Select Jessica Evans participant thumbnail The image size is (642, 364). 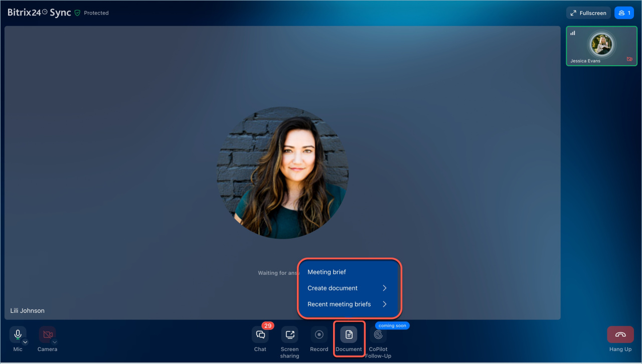(601, 46)
